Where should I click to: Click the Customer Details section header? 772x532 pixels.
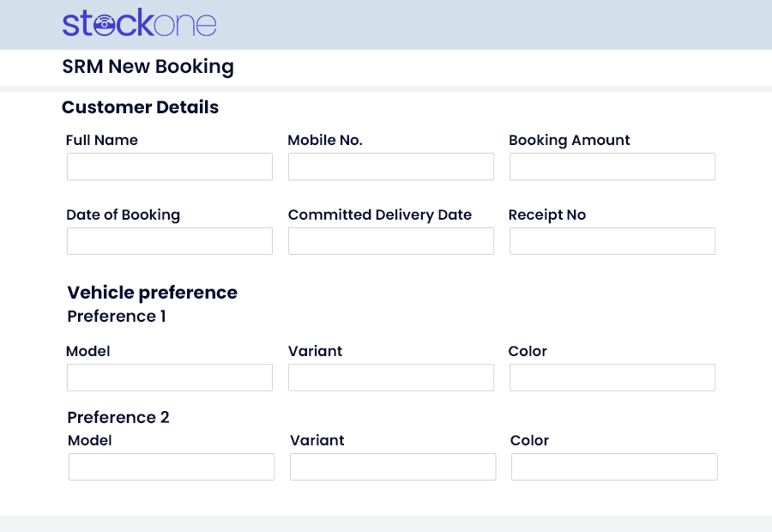tap(140, 107)
